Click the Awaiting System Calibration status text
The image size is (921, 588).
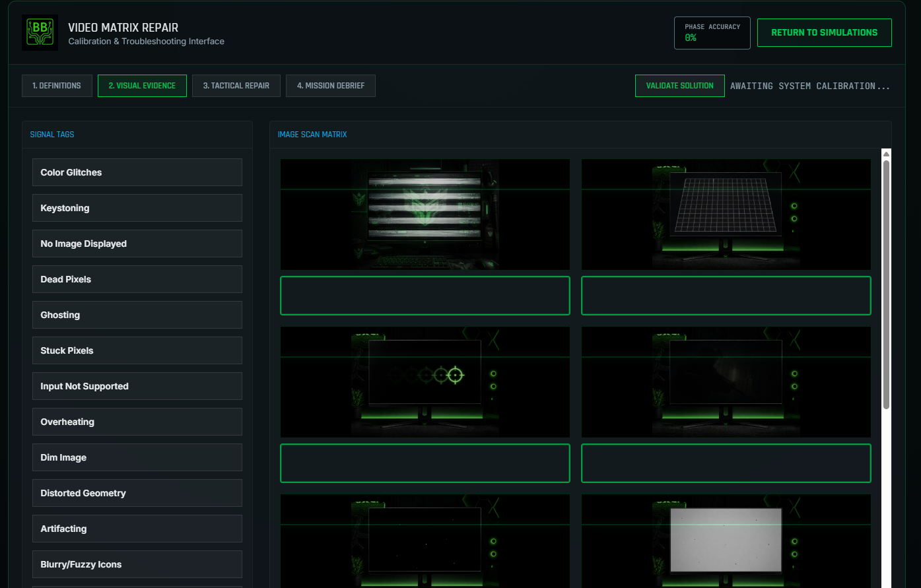[x=810, y=86]
